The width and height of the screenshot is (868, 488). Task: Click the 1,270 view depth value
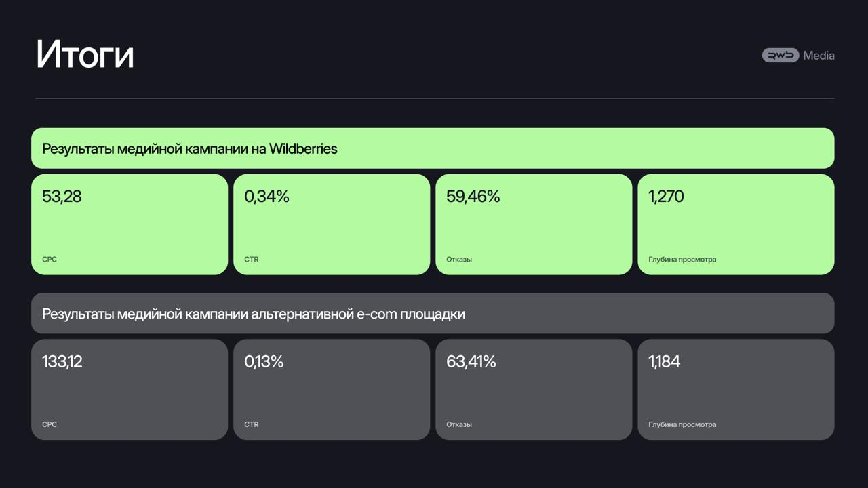coord(666,197)
